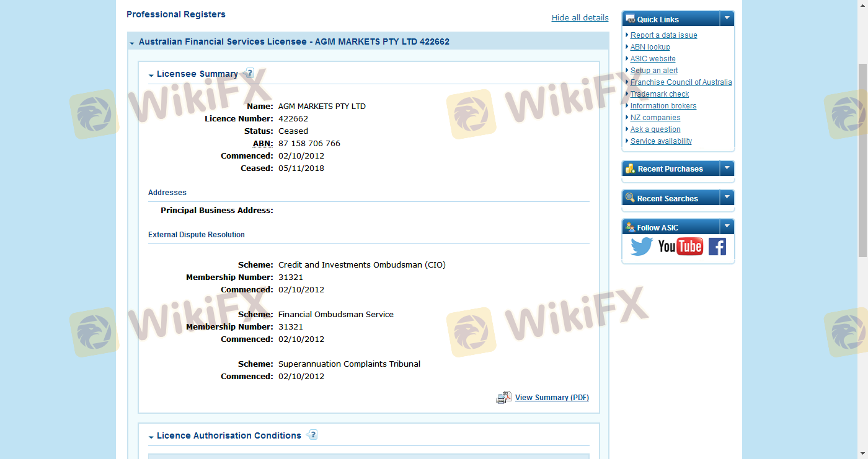868x459 pixels.
Task: Click the Recent Purchases coins icon
Action: (x=630, y=168)
